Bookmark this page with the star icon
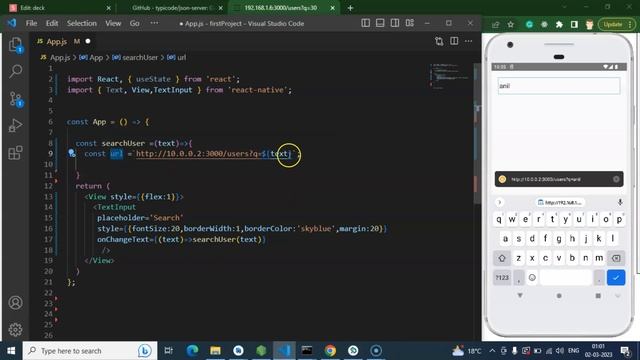Viewport: 640px width, 360px height. [x=511, y=24]
